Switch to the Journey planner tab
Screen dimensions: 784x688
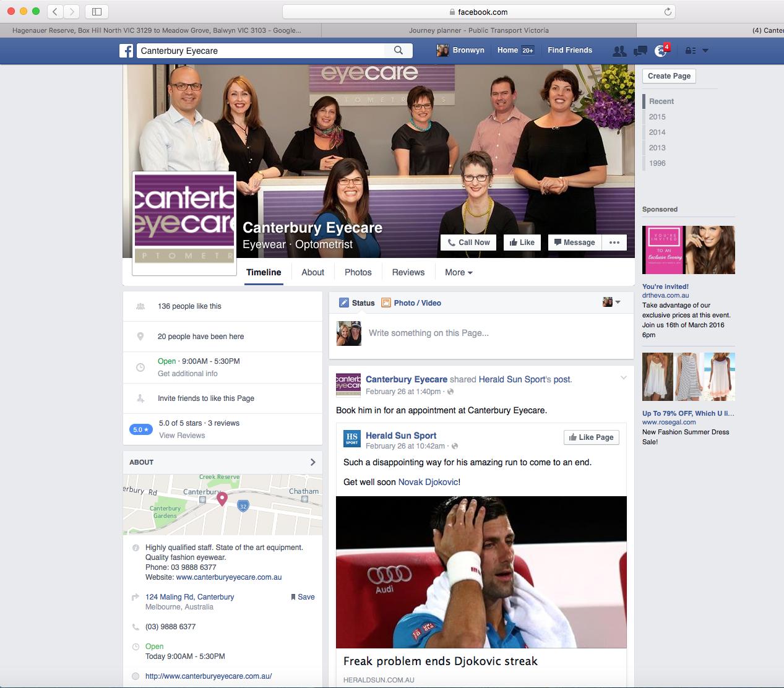(x=478, y=30)
